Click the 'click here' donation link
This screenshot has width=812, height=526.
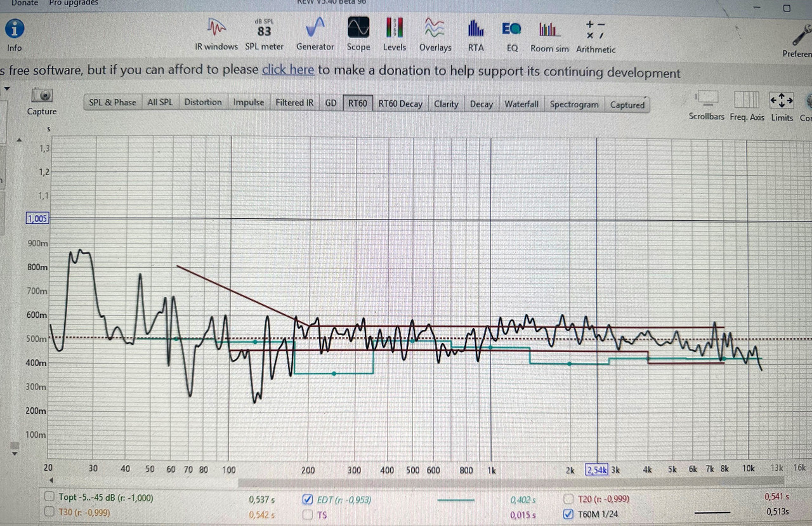coord(288,70)
